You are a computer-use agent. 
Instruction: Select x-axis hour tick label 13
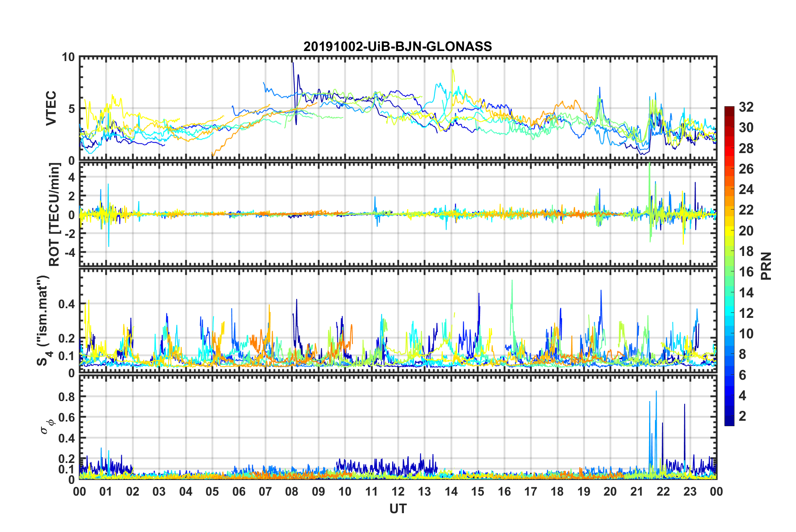(x=424, y=491)
